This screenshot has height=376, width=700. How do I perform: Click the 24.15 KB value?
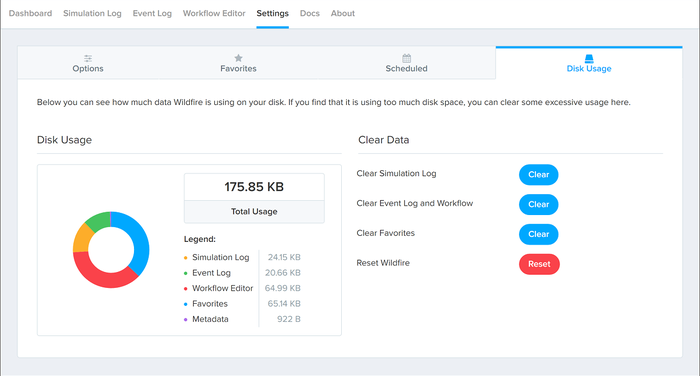(x=284, y=257)
